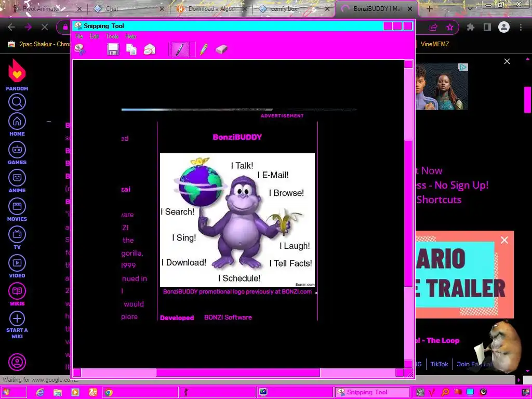Open the media player taskbar icon

point(75,393)
